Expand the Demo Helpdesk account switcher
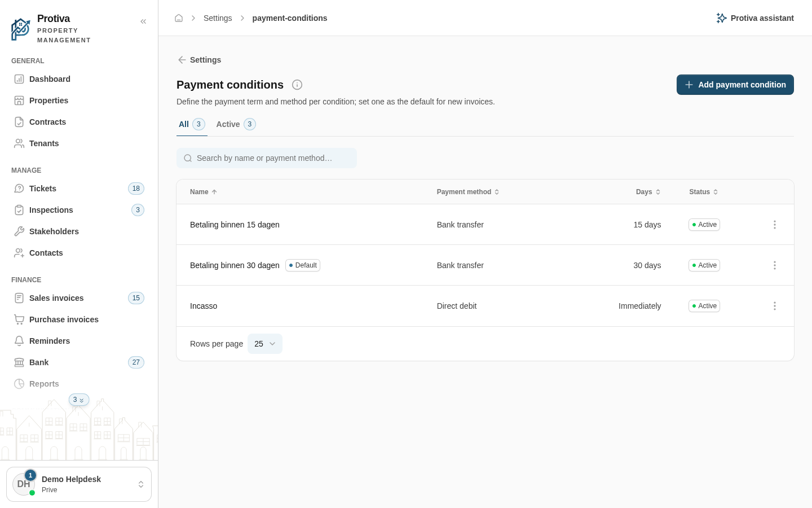Image resolution: width=812 pixels, height=508 pixels. (79, 484)
